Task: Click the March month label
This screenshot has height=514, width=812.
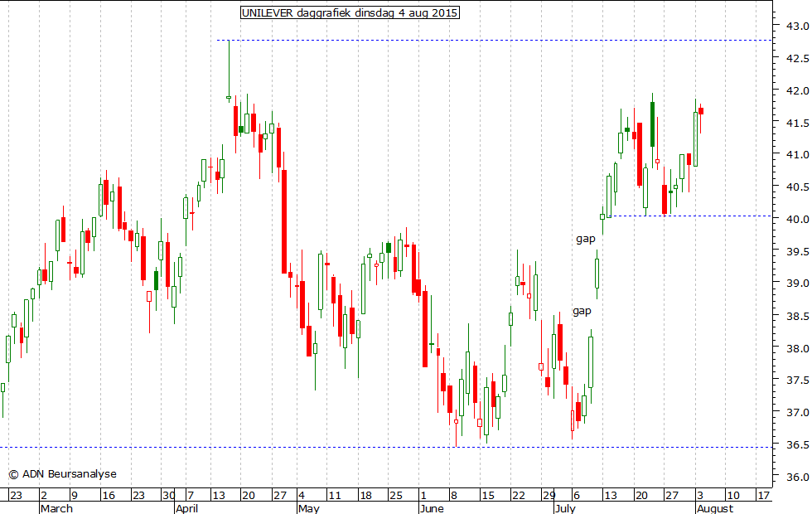Action: pos(56,508)
